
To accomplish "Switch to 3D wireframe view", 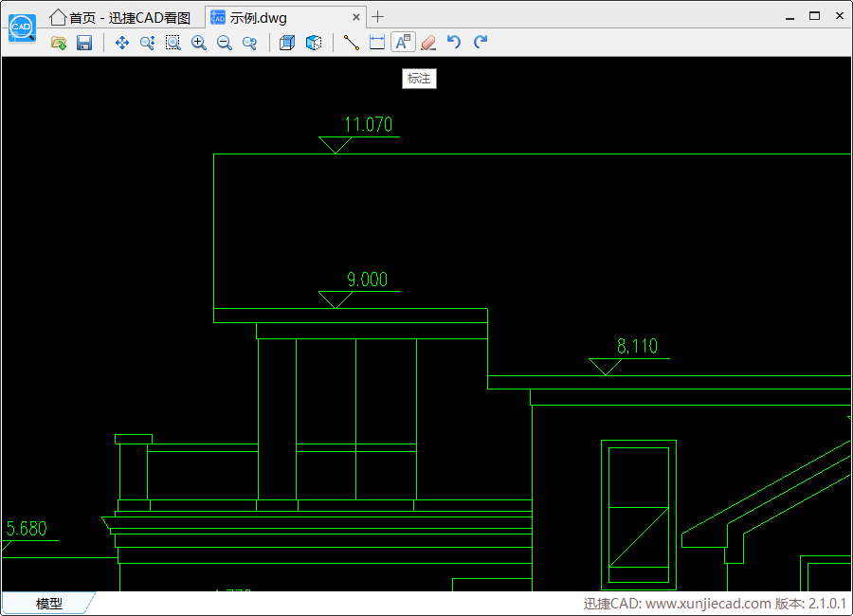I will point(287,43).
